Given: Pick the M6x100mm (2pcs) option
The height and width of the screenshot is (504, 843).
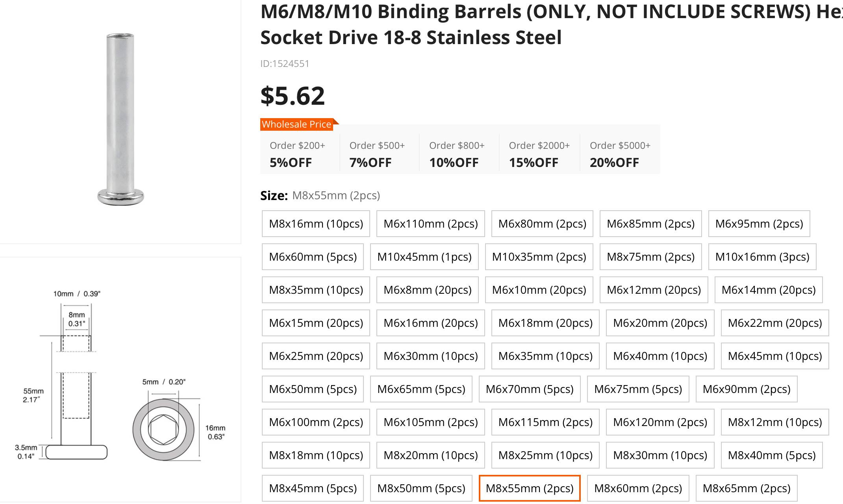Looking at the screenshot, I should (316, 422).
